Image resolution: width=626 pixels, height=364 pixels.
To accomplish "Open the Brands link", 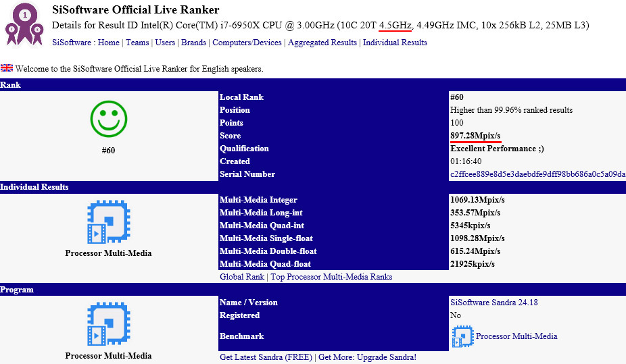I will pos(193,43).
